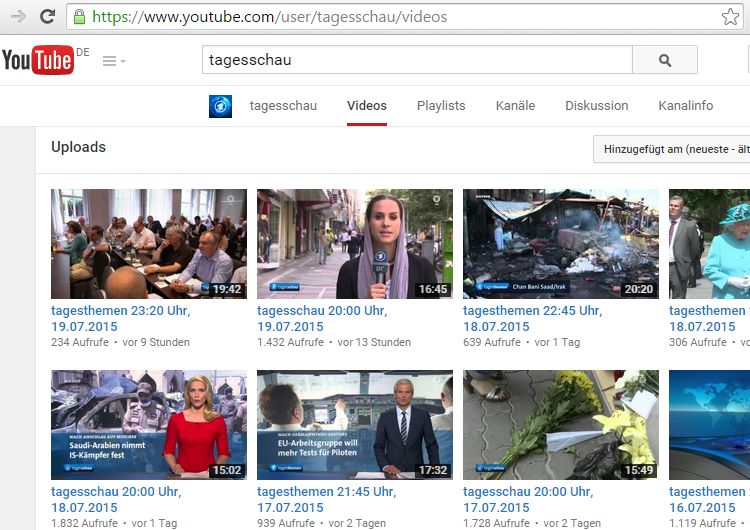Click the 1.119 Aufrufe view count
The width and height of the screenshot is (750, 530).
(702, 523)
